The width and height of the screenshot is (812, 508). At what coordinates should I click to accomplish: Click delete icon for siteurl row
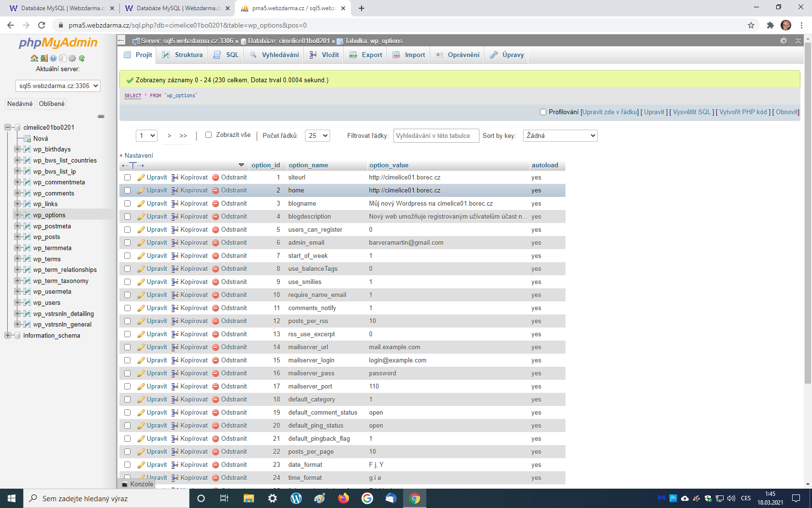click(x=230, y=178)
